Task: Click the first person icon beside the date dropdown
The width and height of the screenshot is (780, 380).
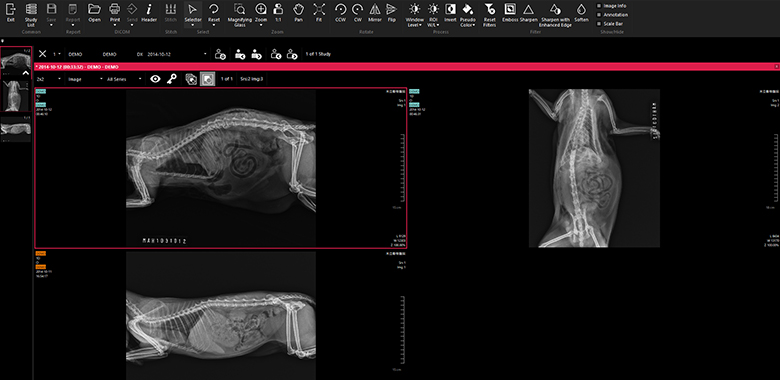Action: (220, 54)
